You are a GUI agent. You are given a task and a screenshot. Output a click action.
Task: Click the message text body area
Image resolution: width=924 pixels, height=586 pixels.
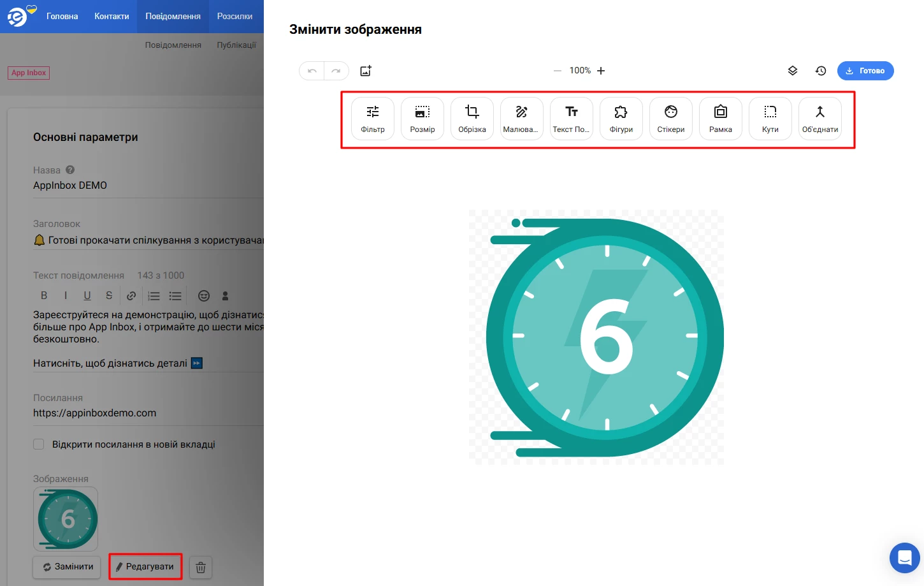(148, 339)
